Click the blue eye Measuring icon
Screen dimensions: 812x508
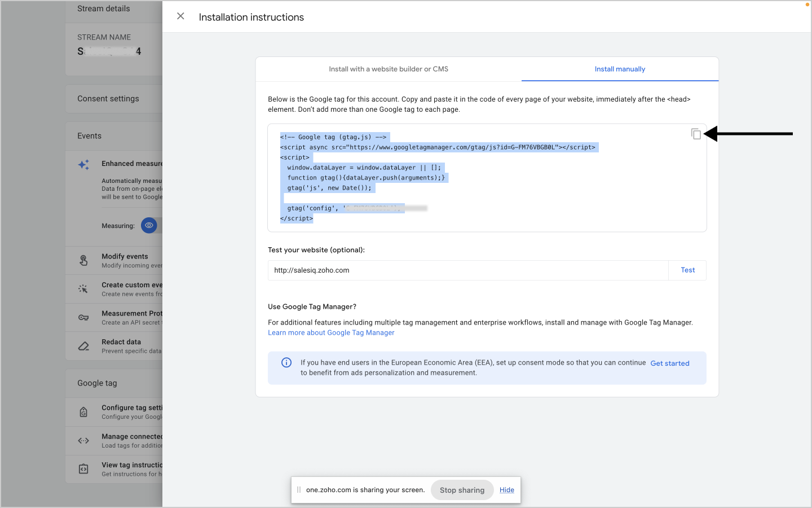click(149, 225)
